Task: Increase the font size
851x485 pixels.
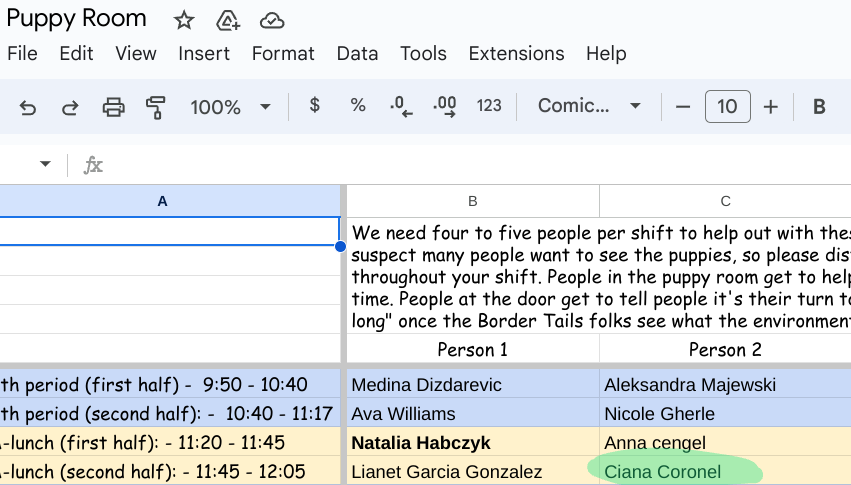Action: point(770,107)
